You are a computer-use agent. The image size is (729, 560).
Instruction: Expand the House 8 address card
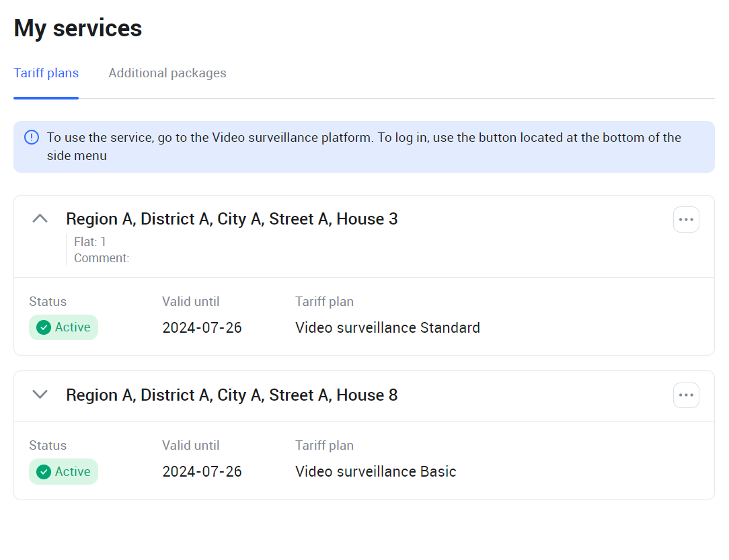coord(40,395)
